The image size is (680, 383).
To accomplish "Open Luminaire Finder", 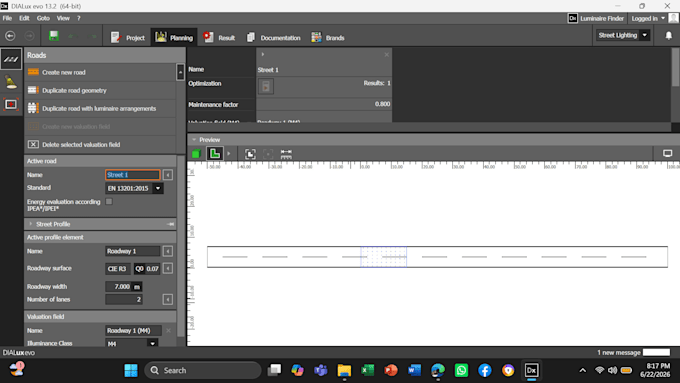I will coord(596,18).
